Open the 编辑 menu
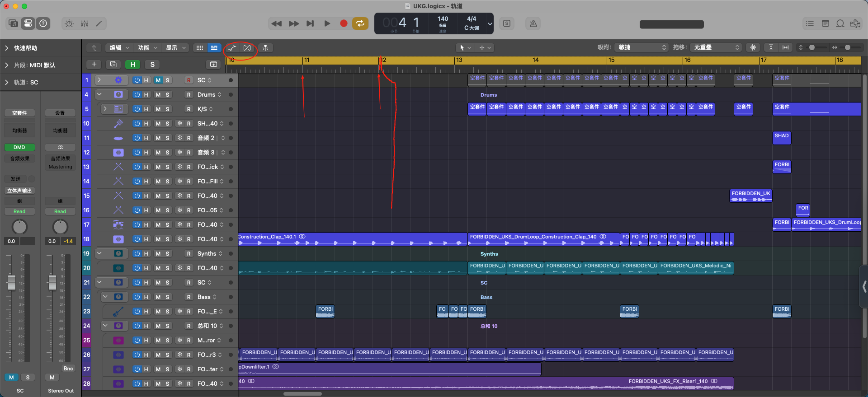 click(119, 48)
